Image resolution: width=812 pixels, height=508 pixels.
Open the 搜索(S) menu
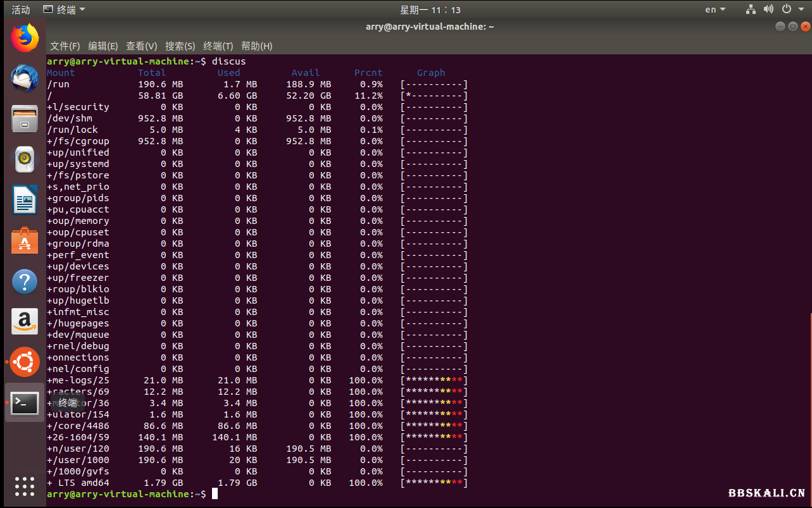(x=180, y=46)
